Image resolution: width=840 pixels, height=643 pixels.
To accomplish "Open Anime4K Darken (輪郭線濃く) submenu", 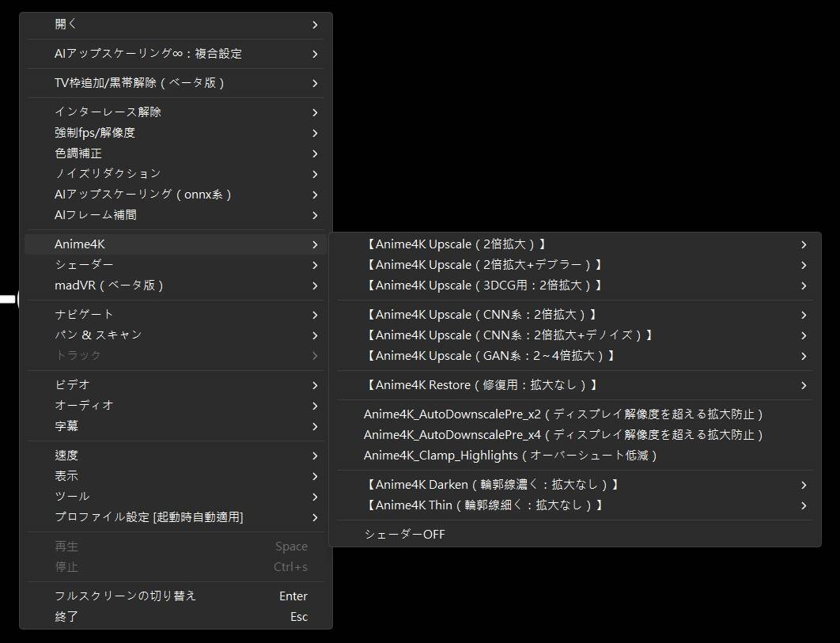I will point(492,485).
